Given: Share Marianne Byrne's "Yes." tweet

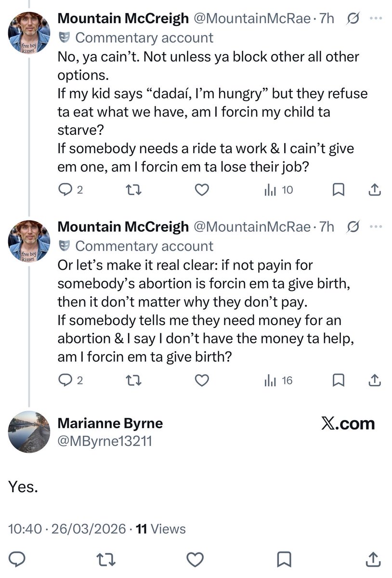Looking at the screenshot, I should click(374, 560).
